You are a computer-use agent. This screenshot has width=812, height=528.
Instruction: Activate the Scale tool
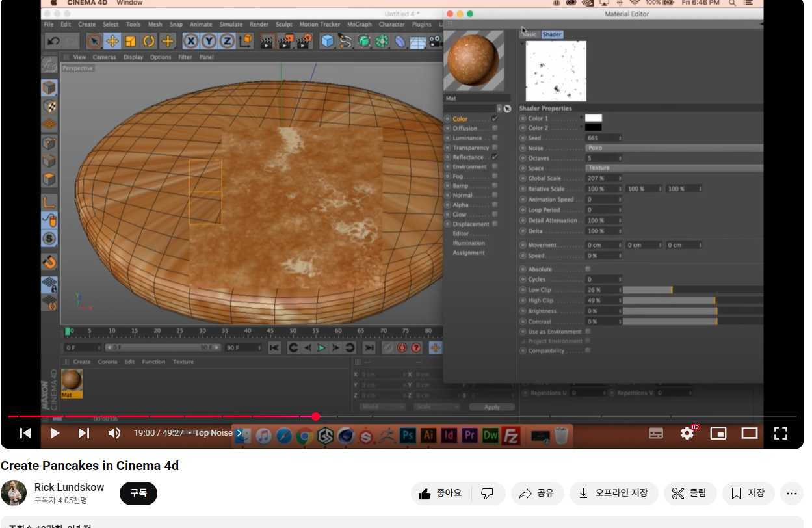pos(131,41)
